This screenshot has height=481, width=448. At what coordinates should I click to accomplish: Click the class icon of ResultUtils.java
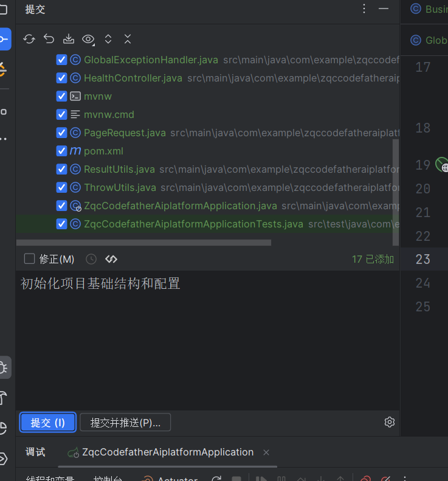[x=75, y=169]
